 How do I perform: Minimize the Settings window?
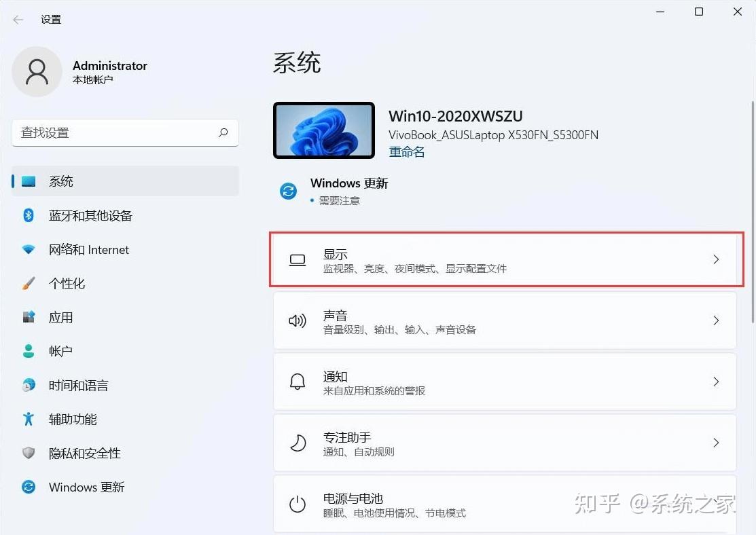[660, 12]
